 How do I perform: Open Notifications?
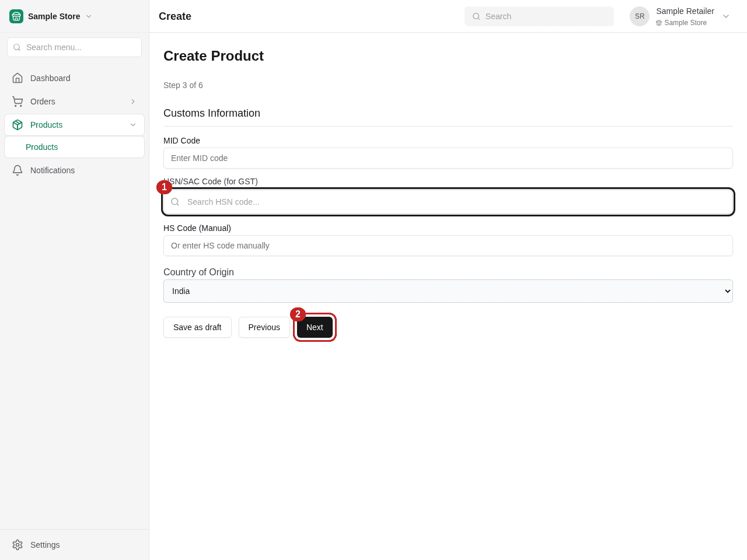pyautogui.click(x=74, y=170)
